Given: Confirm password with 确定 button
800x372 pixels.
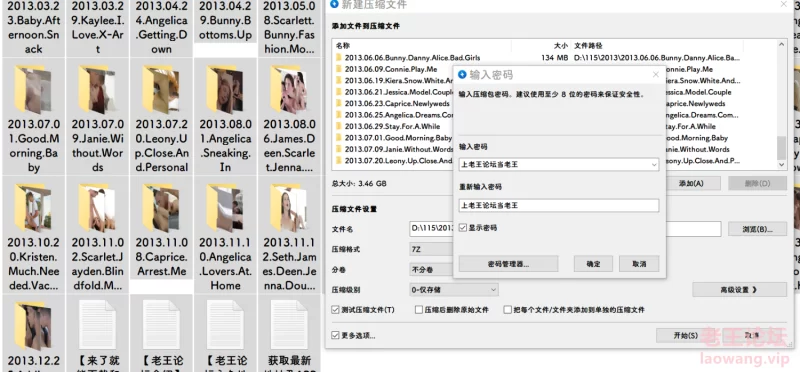Looking at the screenshot, I should click(593, 264).
